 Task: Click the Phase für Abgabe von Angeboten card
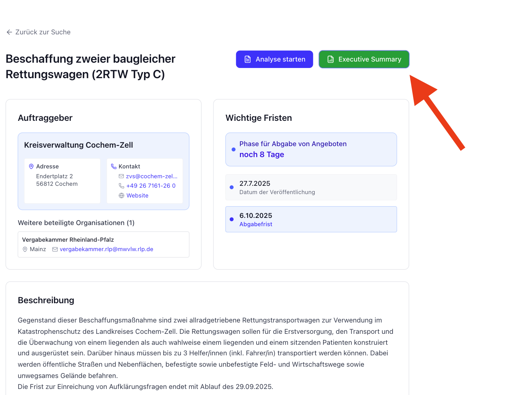click(x=311, y=150)
